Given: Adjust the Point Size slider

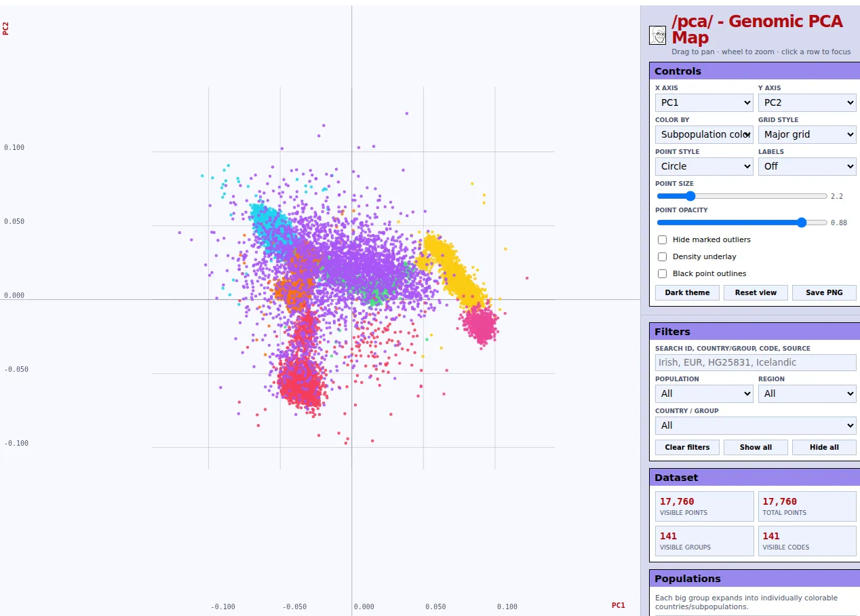Looking at the screenshot, I should pos(742,196).
